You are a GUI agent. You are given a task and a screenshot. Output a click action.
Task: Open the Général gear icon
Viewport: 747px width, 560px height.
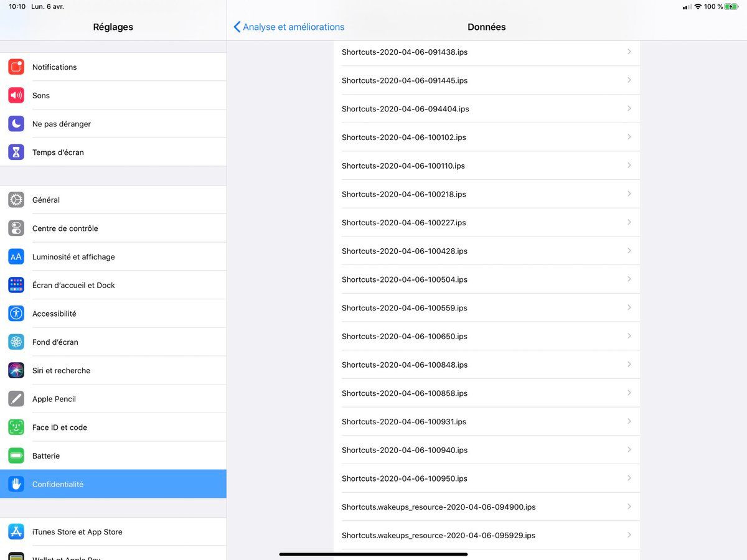(x=16, y=200)
